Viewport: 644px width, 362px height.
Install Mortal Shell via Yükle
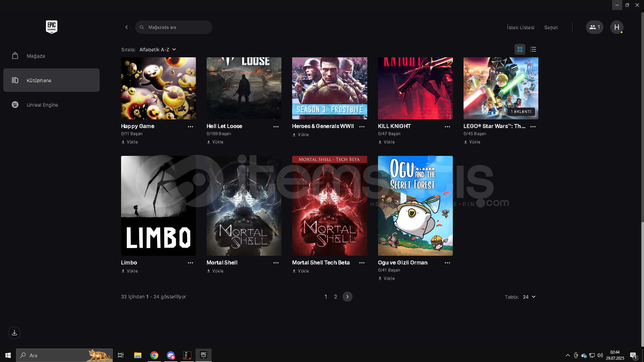click(x=215, y=271)
